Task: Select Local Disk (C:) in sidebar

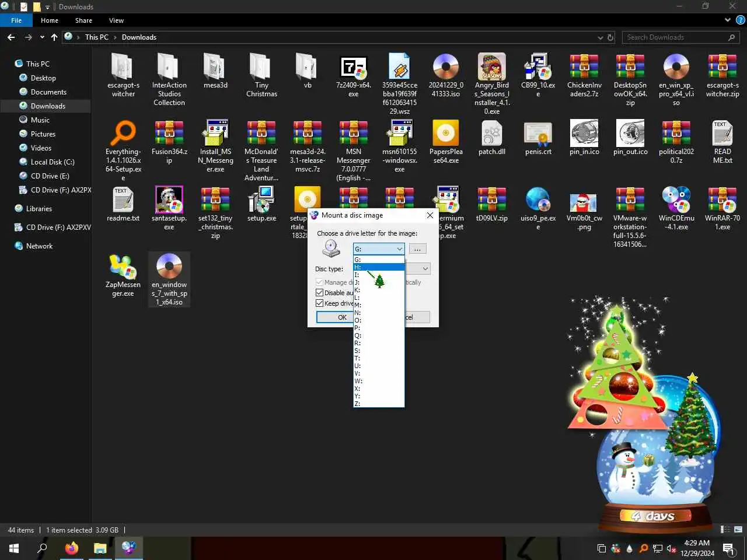Action: (53, 162)
